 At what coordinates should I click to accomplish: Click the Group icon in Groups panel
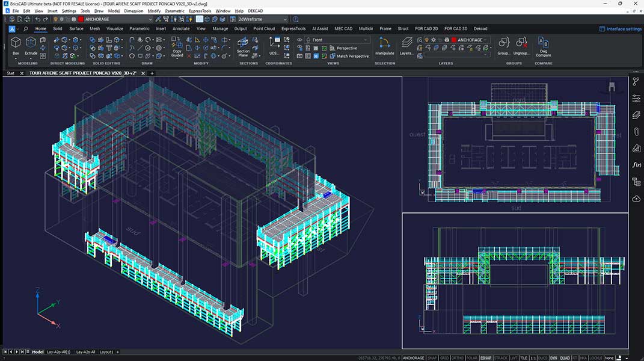[503, 43]
